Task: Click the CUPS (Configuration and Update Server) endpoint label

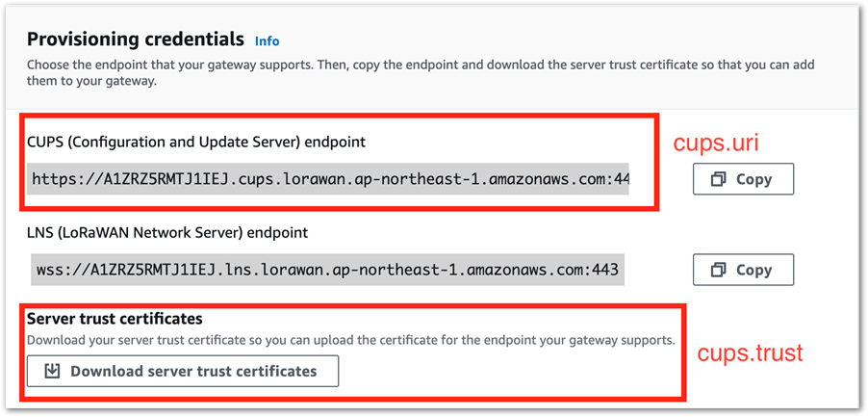Action: 196,142
